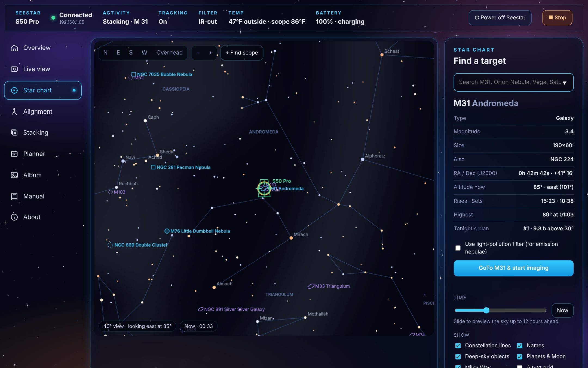588x368 pixels.
Task: Click the 'IR-cut' filter value
Action: pyautogui.click(x=208, y=22)
